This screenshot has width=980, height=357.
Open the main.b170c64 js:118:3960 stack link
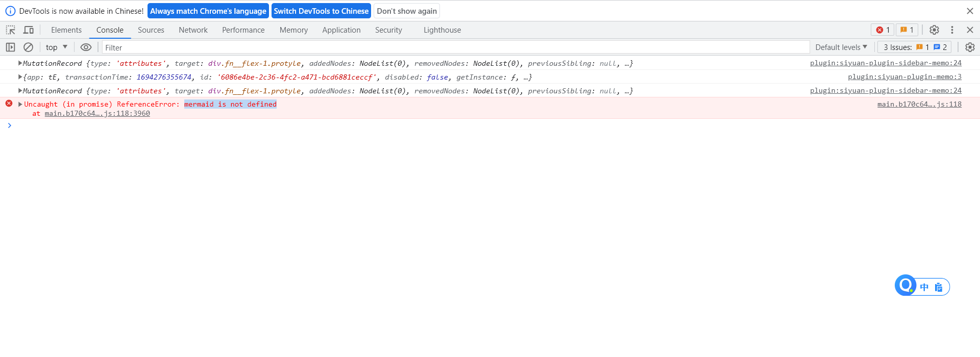[97, 114]
